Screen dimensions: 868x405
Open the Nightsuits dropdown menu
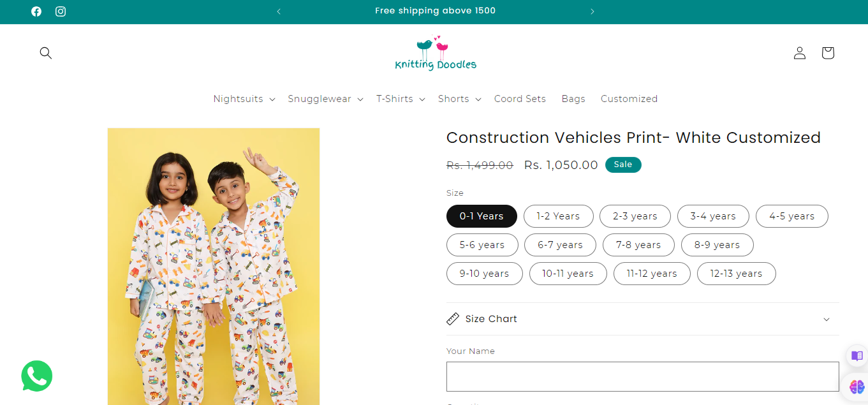pyautogui.click(x=244, y=99)
